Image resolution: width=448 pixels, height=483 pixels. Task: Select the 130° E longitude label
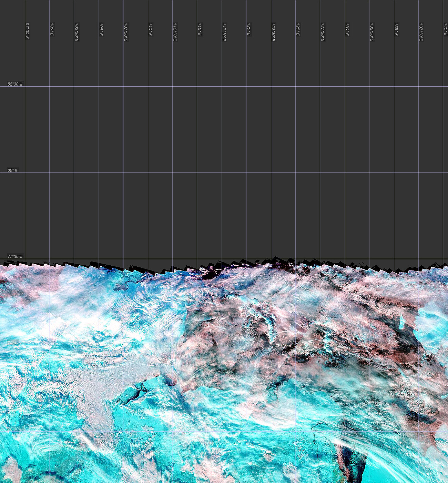[347, 30]
